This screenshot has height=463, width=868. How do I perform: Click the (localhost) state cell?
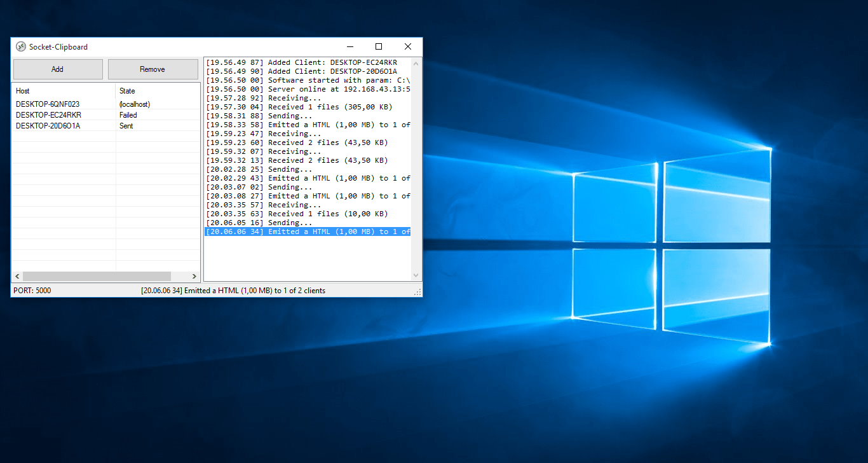135,104
